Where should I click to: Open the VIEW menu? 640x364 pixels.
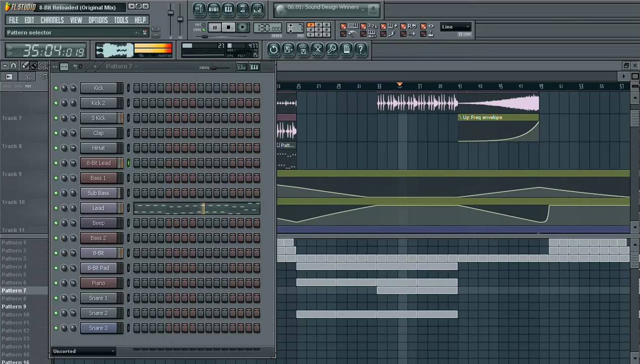click(76, 20)
